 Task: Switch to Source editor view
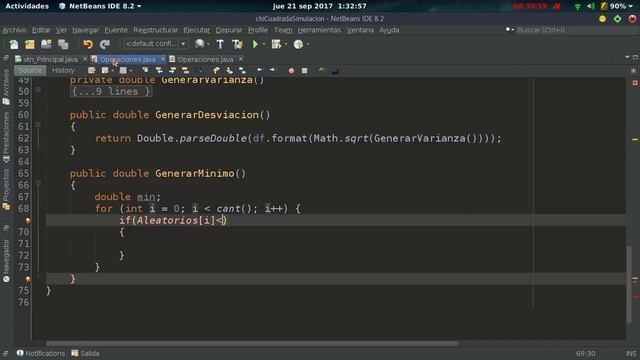coord(30,71)
